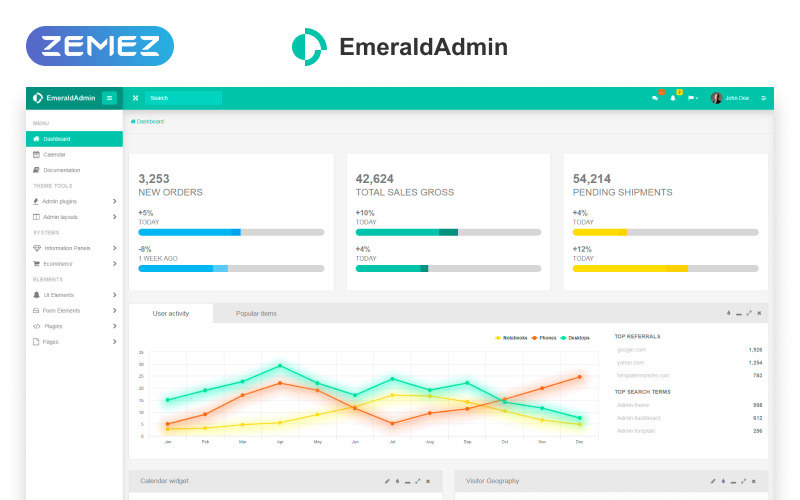This screenshot has width=800, height=500.
Task: Expand the Calendar widget to fullscreen
Action: (418, 481)
